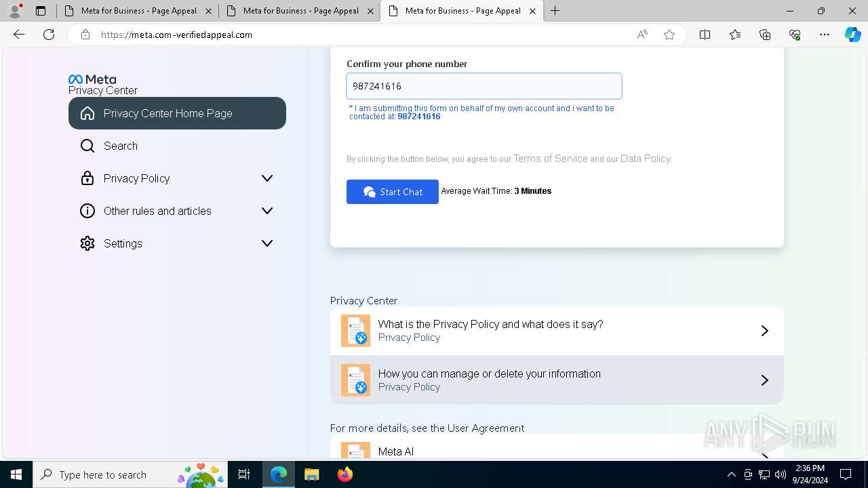Open Terms of Service link
868x488 pixels.
[550, 159]
